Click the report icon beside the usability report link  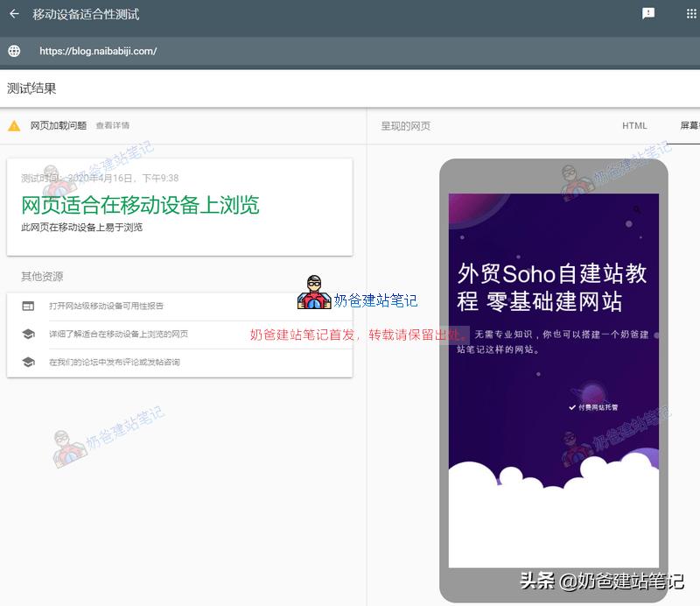[x=27, y=306]
